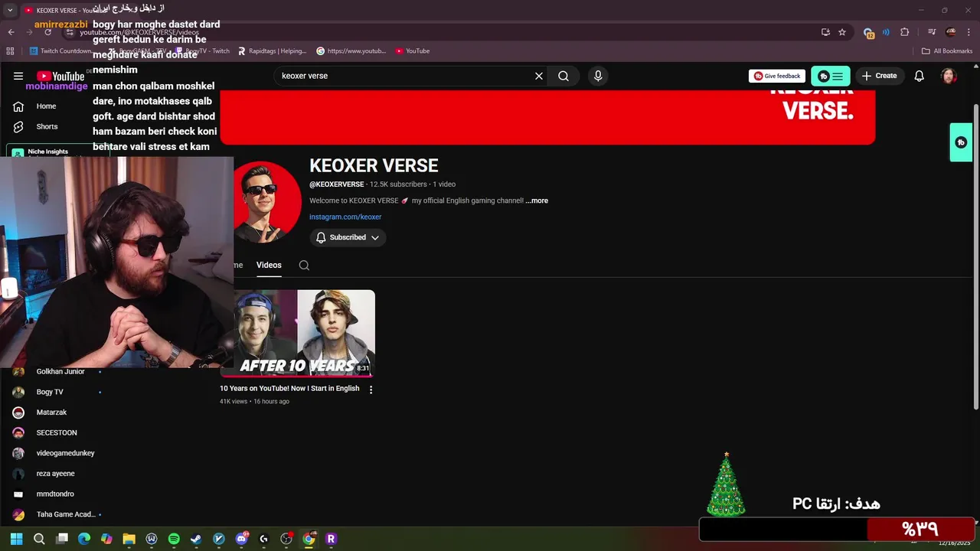Open the All Bookmarks folder
The image size is (980, 551).
coord(947,51)
